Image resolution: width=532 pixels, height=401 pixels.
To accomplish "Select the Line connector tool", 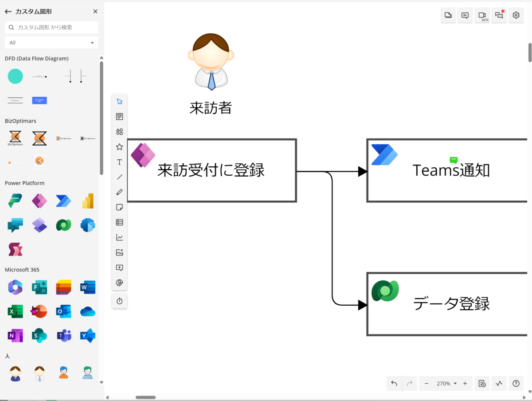I will point(119,177).
